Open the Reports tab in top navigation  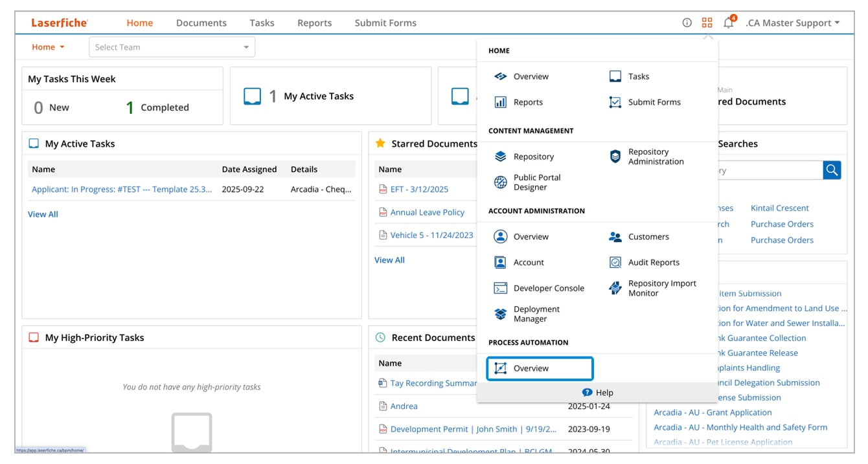[x=315, y=23]
